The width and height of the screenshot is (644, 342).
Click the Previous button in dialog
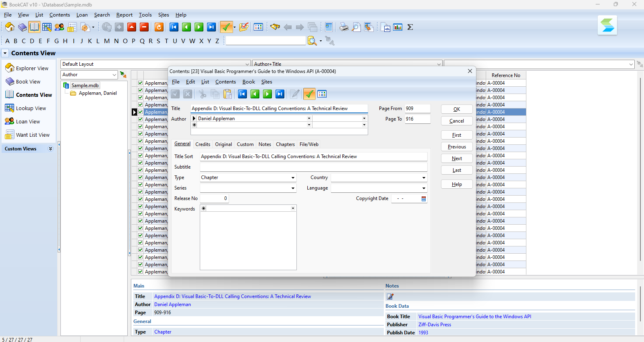[457, 147]
